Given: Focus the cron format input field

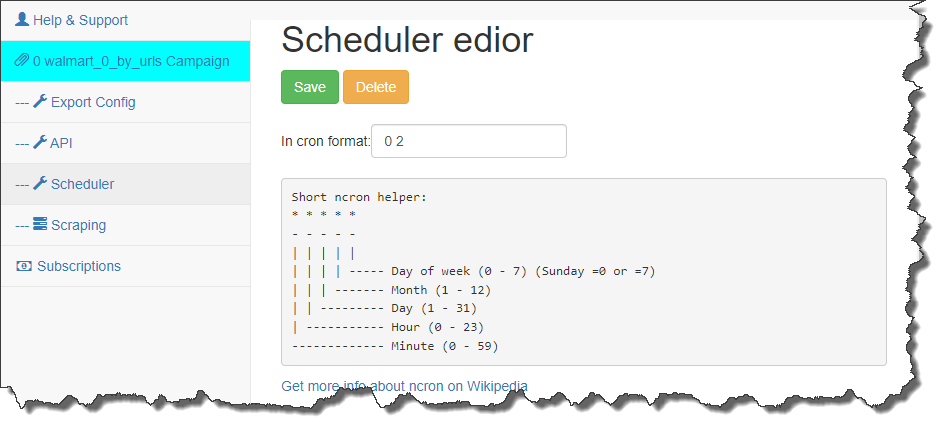Looking at the screenshot, I should [x=469, y=141].
